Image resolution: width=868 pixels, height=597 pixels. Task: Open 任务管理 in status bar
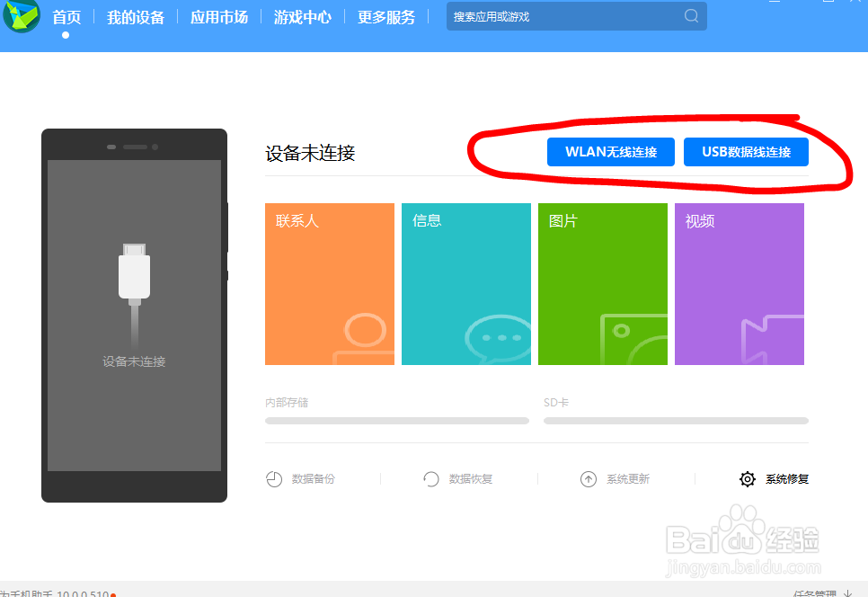tap(814, 593)
